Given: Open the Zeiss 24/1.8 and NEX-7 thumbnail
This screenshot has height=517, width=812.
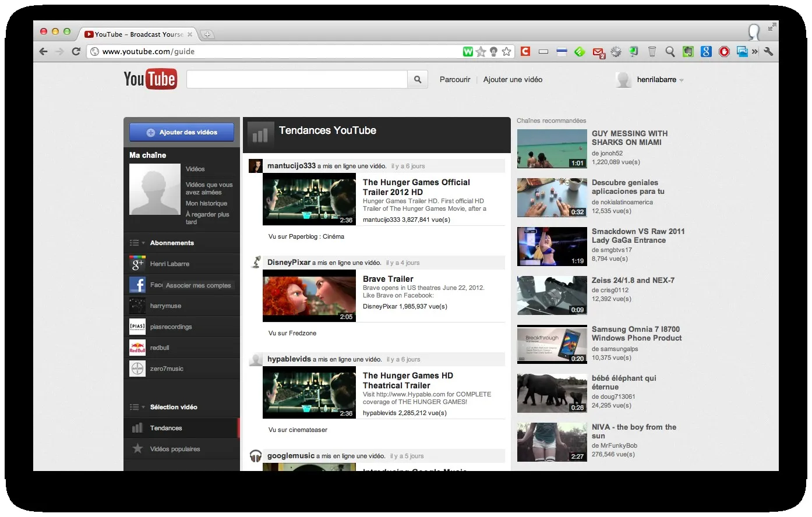Looking at the screenshot, I should coord(552,295).
